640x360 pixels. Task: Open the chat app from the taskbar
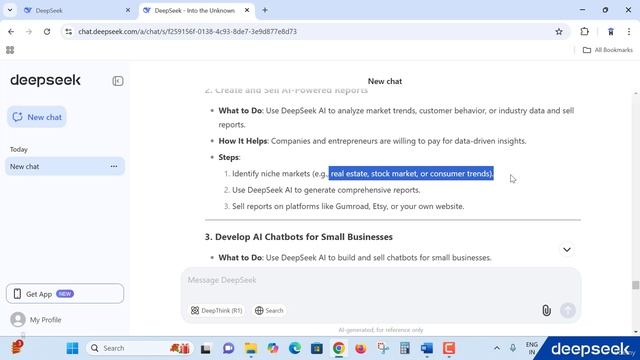pyautogui.click(x=229, y=348)
